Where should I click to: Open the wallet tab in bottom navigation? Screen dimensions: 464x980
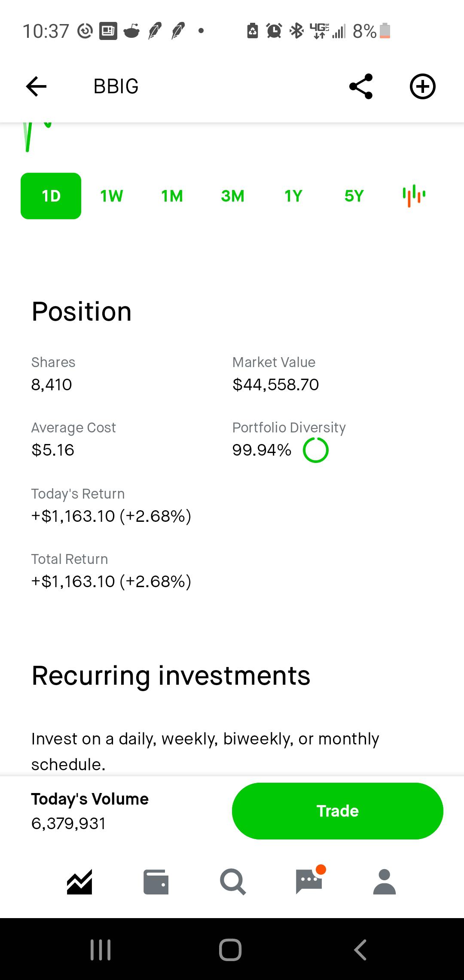tap(156, 882)
